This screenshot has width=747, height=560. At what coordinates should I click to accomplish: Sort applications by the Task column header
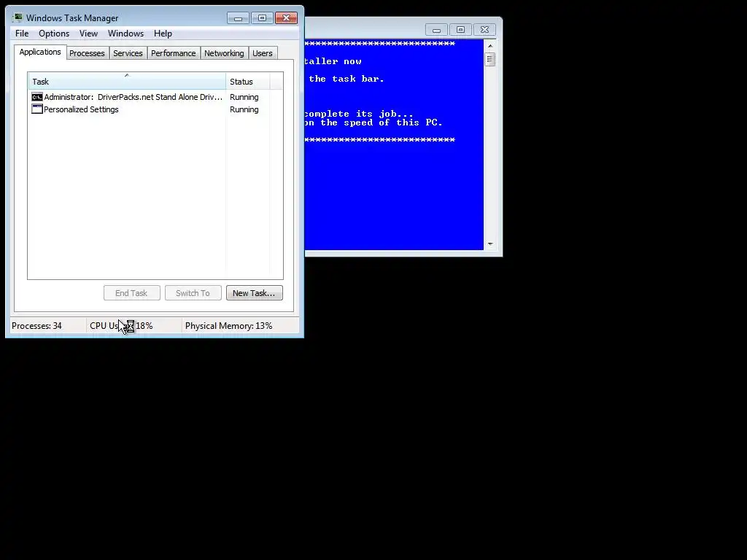pos(127,82)
